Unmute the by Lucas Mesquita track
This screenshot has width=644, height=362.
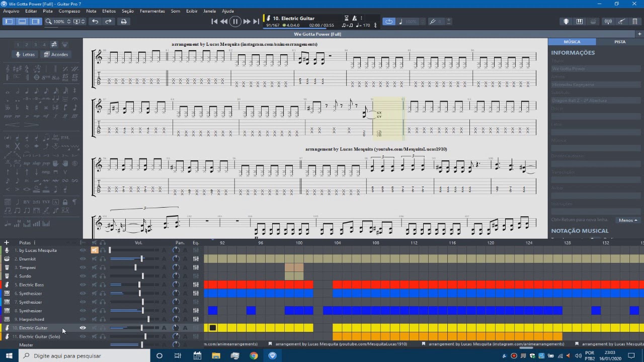(x=94, y=250)
